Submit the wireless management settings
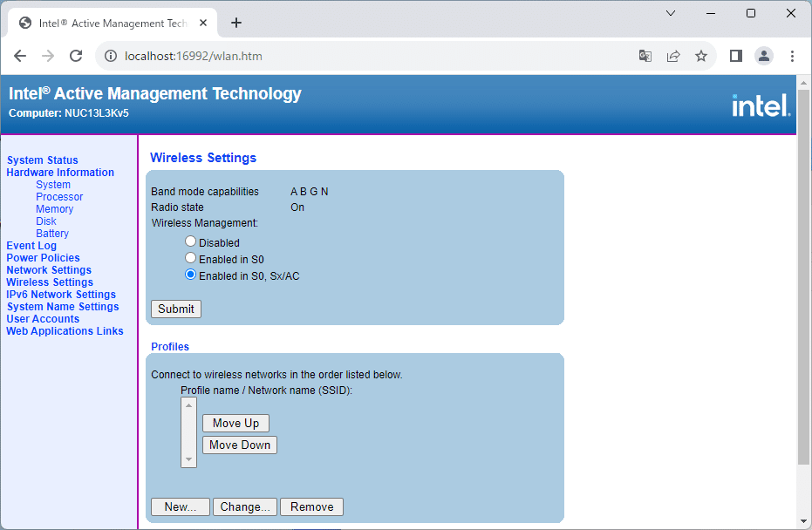Screen dimensions: 812x530 (176, 309)
